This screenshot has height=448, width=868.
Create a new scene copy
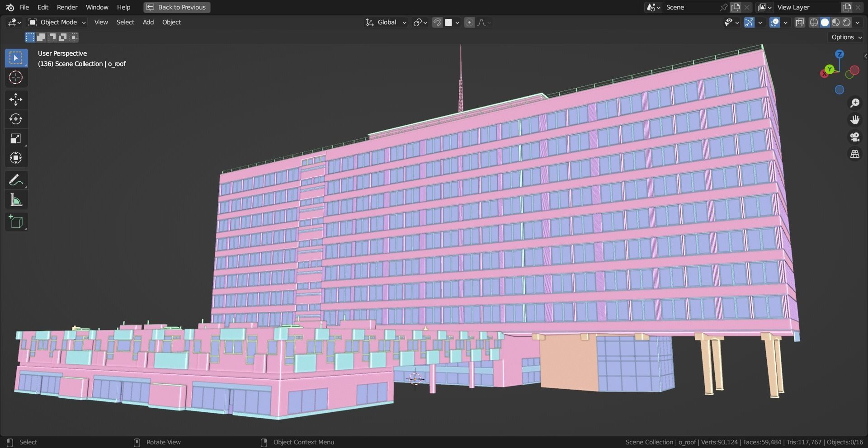[x=736, y=7]
